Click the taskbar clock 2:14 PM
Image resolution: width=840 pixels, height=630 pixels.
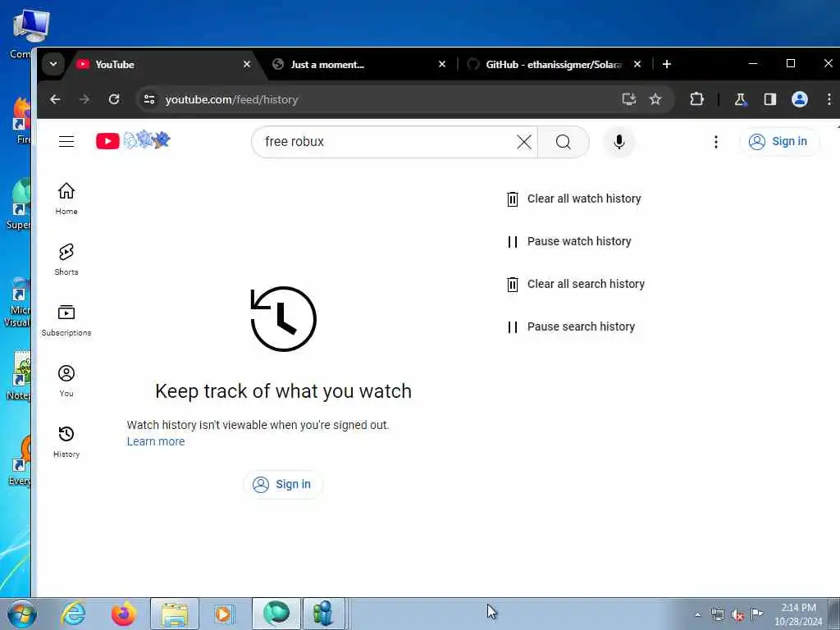(798, 614)
